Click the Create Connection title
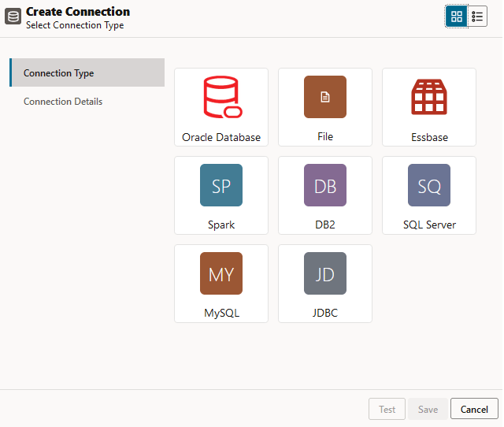This screenshot has height=427, width=504. tap(78, 12)
